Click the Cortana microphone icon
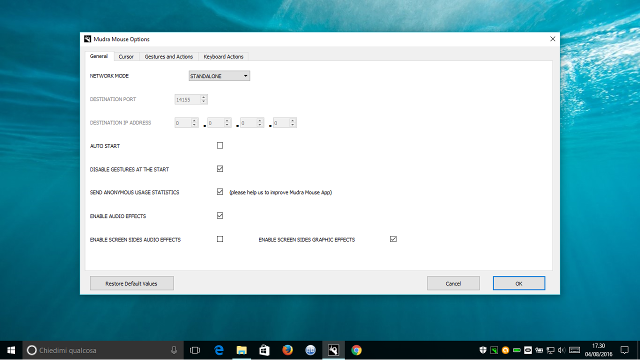Image resolution: width=640 pixels, height=360 pixels. pos(174,350)
